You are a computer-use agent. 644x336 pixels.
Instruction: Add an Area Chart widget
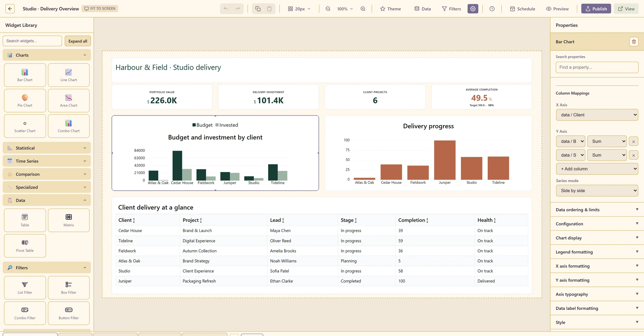coord(69,101)
